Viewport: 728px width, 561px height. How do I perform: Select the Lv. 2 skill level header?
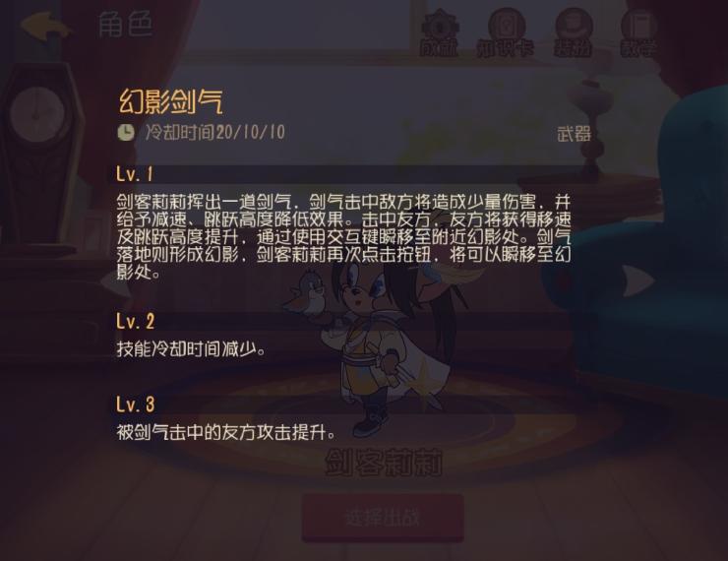136,322
